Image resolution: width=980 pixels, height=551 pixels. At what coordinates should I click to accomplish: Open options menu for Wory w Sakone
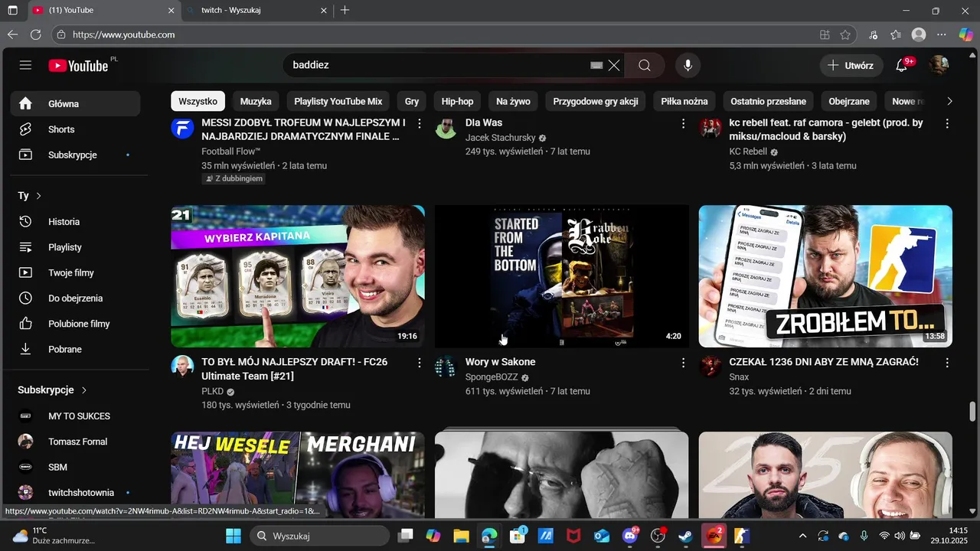(x=683, y=363)
